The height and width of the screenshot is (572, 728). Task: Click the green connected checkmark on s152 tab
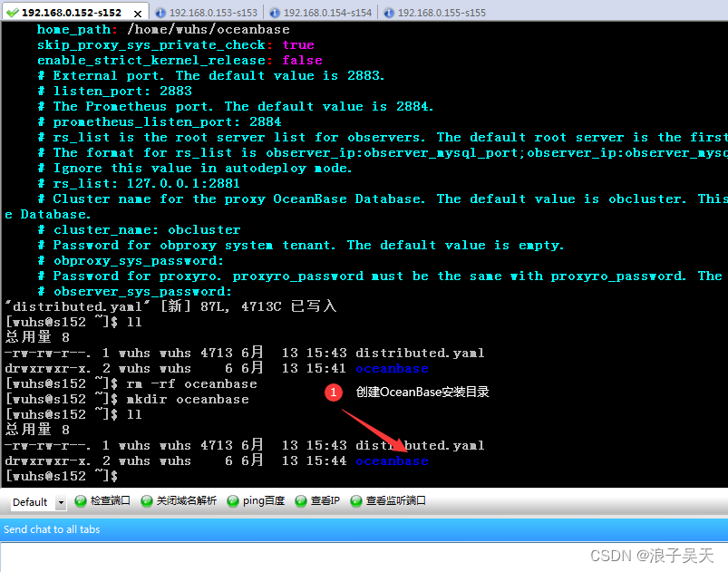click(13, 13)
